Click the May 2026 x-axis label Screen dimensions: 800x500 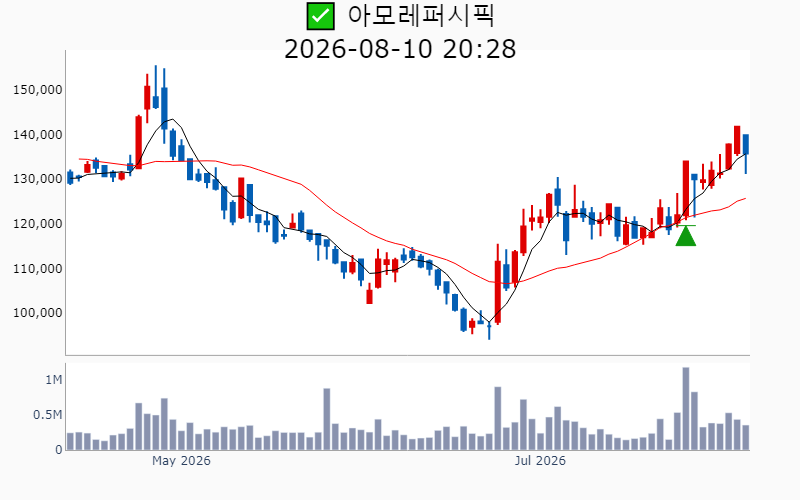click(181, 461)
